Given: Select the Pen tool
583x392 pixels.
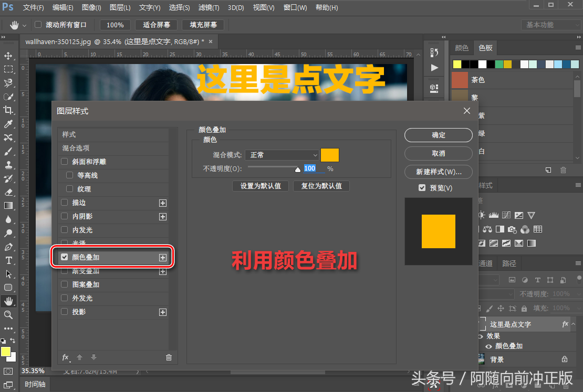Looking at the screenshot, I should (x=8, y=247).
